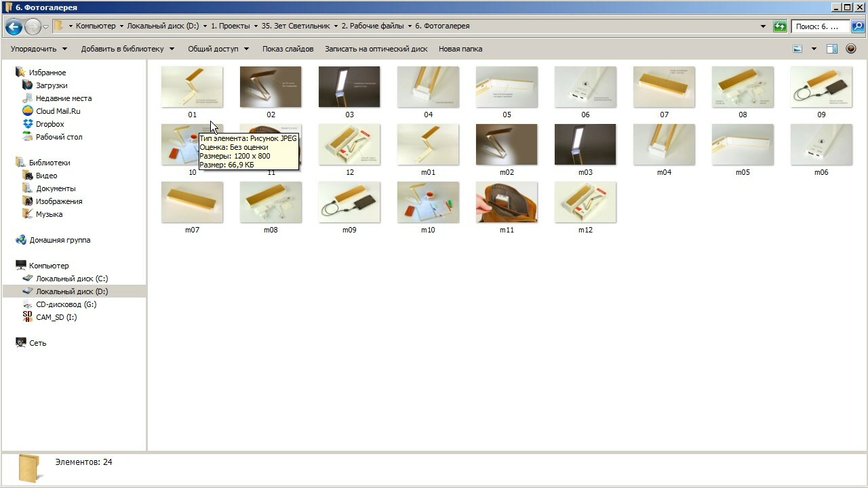Click 2. Рабочие файлы breadcrumb

coord(372,26)
